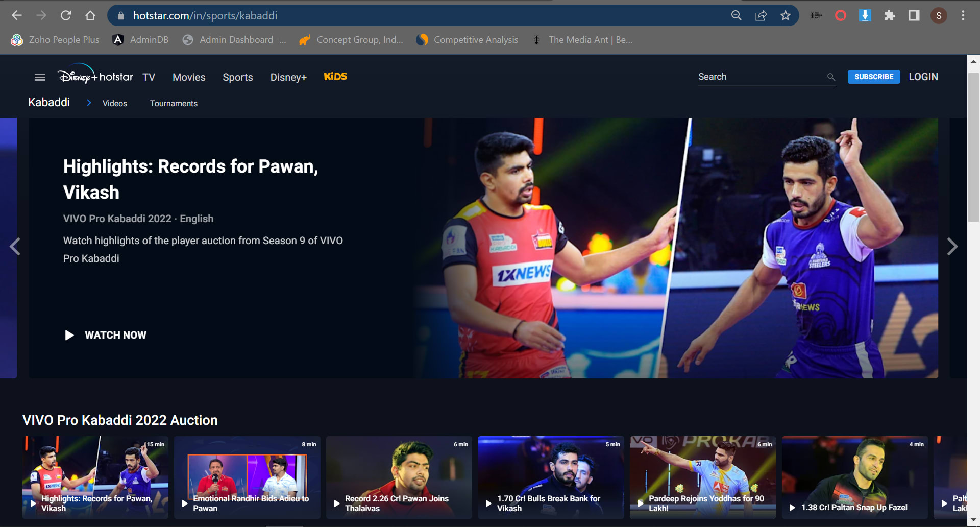Open Hotstar hamburger side menu

(40, 77)
